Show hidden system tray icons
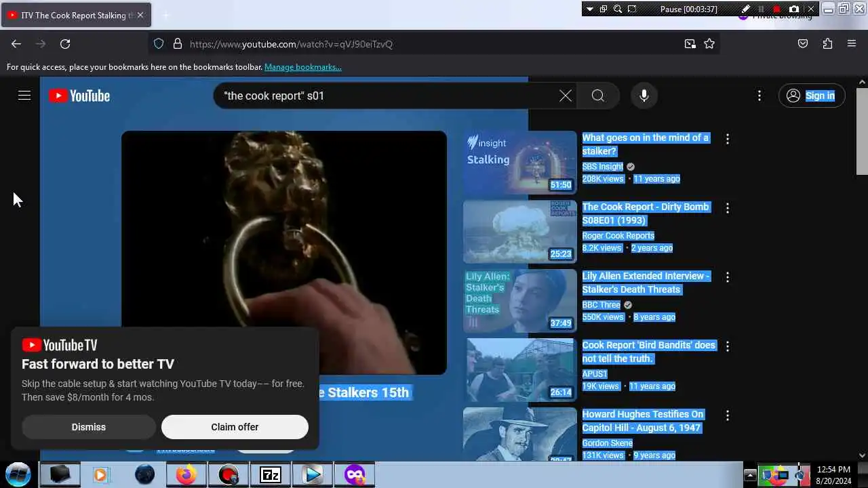The width and height of the screenshot is (868, 488). (x=750, y=474)
